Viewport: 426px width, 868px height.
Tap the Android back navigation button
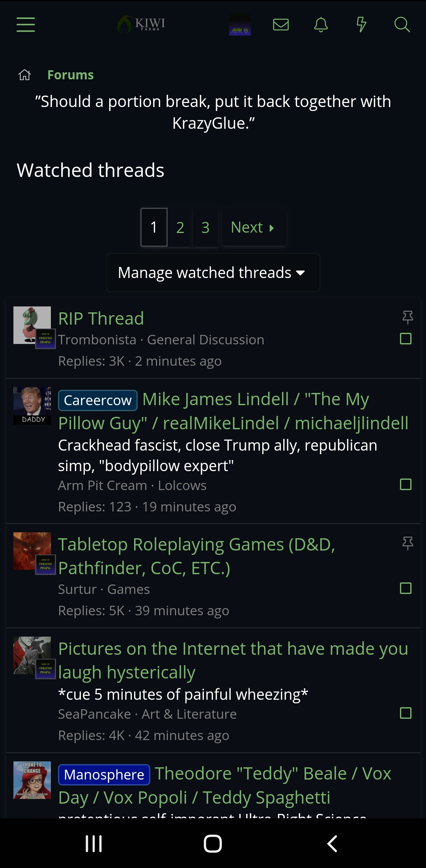tap(332, 844)
